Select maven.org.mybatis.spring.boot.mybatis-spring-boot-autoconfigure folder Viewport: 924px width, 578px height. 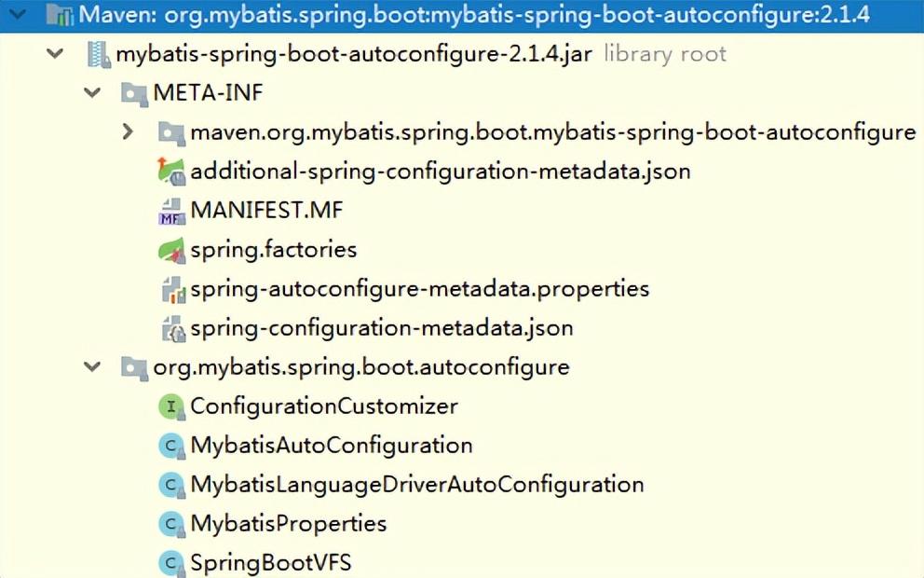(x=552, y=132)
